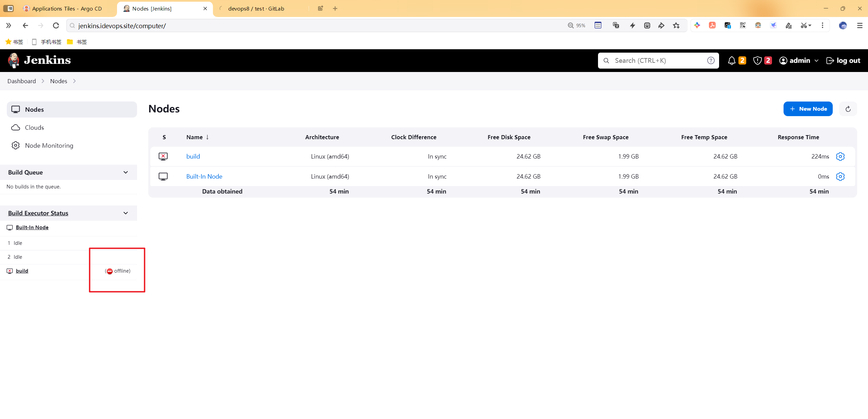This screenshot has width=868, height=419.
Task: Expand the Nodes breadcrumb chevron
Action: [x=74, y=81]
